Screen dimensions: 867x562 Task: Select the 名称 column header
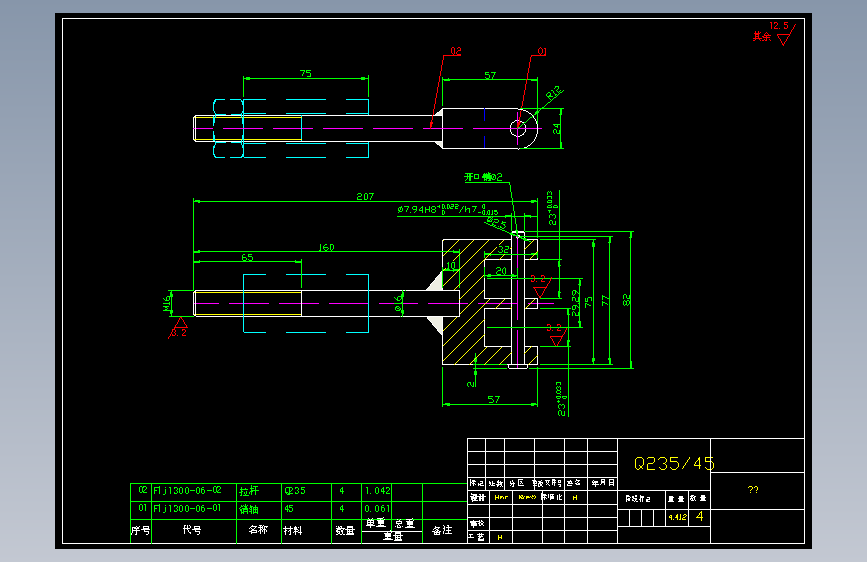pyautogui.click(x=258, y=529)
